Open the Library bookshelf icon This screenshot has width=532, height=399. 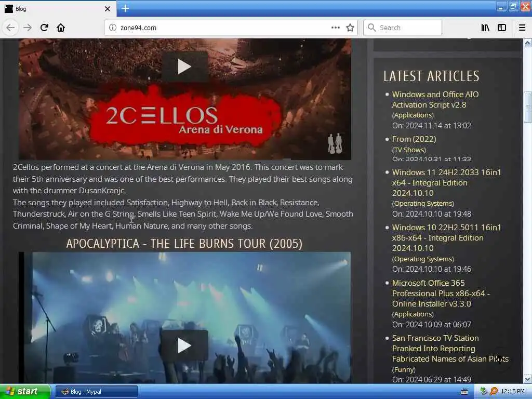tap(485, 28)
